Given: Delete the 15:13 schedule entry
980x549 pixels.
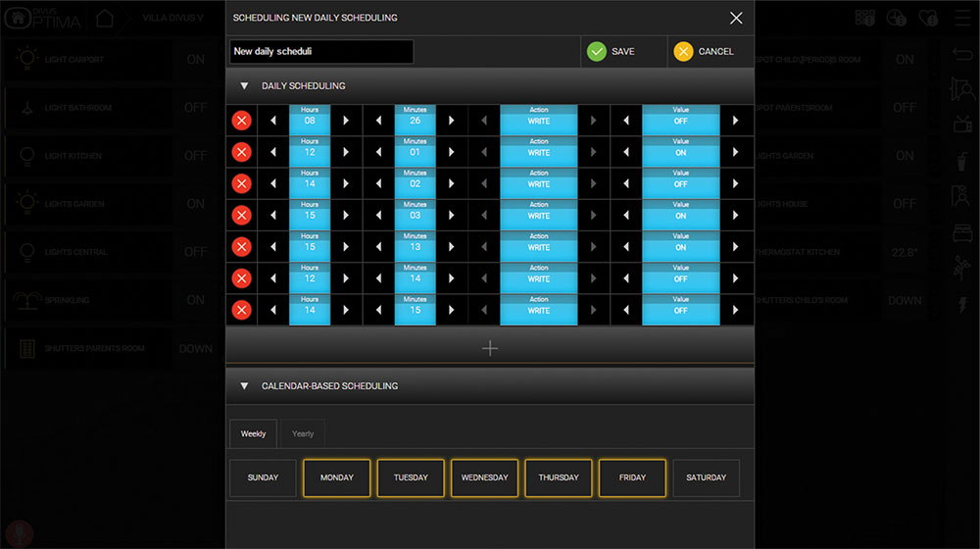Looking at the screenshot, I should click(x=242, y=247).
